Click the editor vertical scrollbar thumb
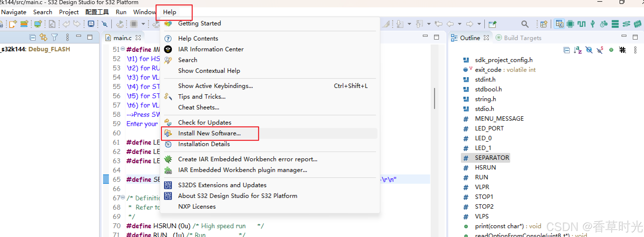 click(435, 98)
